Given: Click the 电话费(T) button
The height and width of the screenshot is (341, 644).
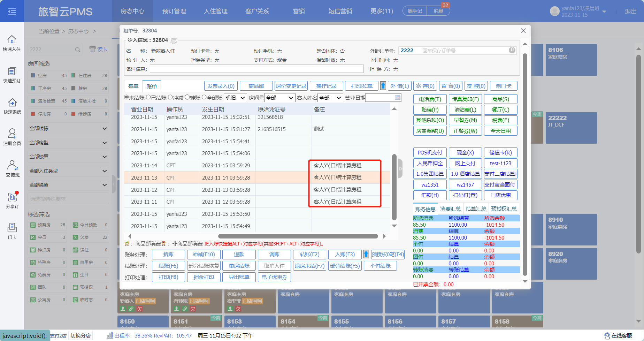Looking at the screenshot, I should click(430, 99).
